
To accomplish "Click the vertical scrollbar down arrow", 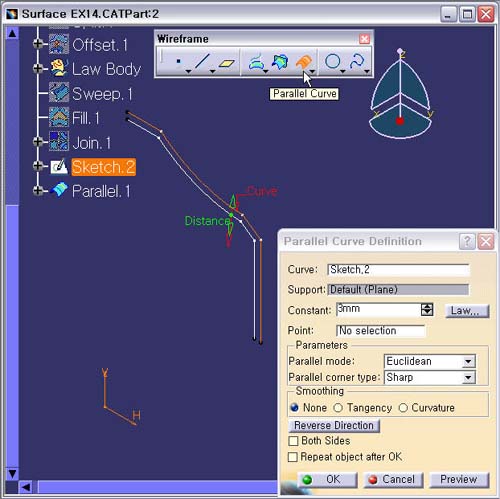I will (12, 473).
